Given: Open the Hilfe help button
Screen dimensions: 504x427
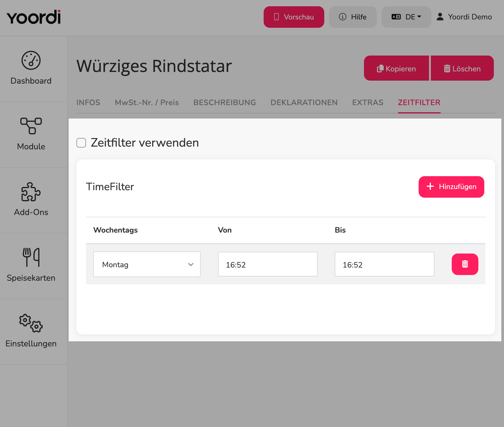Looking at the screenshot, I should click(353, 17).
